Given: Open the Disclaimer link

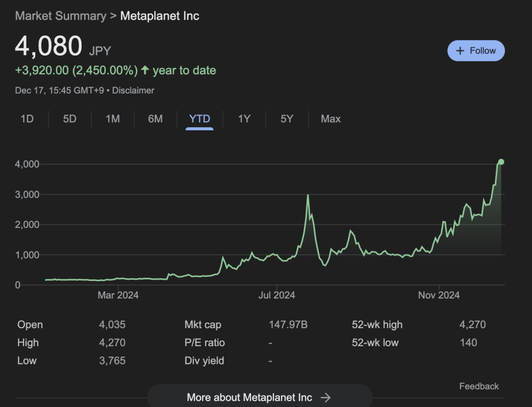Looking at the screenshot, I should [x=133, y=90].
